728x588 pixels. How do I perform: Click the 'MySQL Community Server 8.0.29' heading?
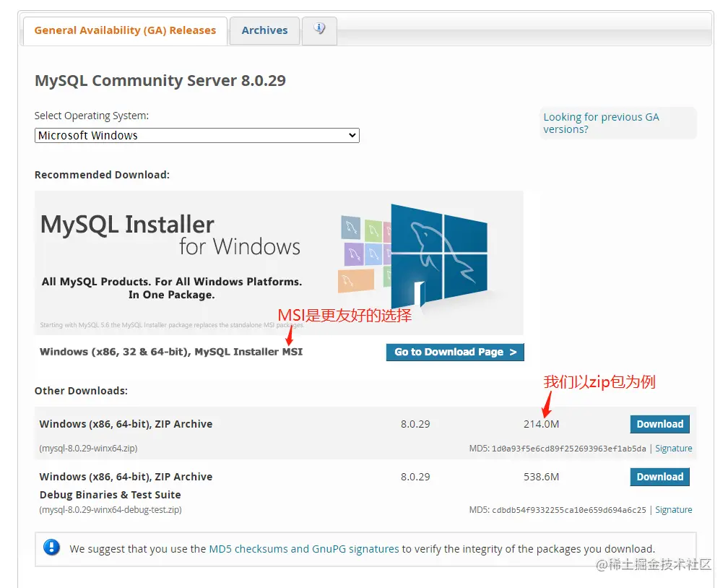coord(160,81)
